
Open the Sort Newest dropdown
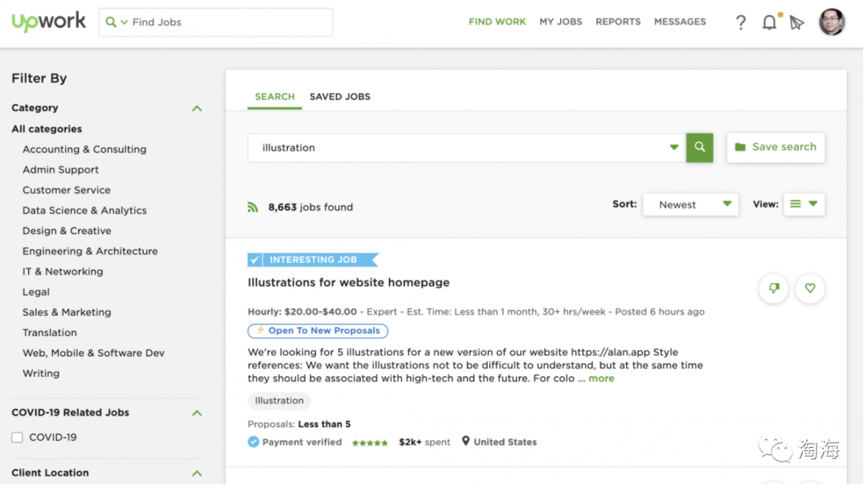690,204
